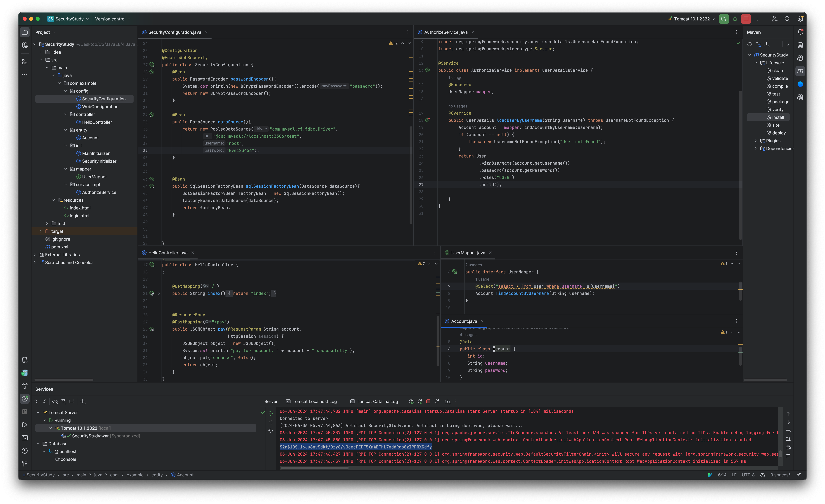Click the 6:14 line position in the status bar

tap(722, 475)
